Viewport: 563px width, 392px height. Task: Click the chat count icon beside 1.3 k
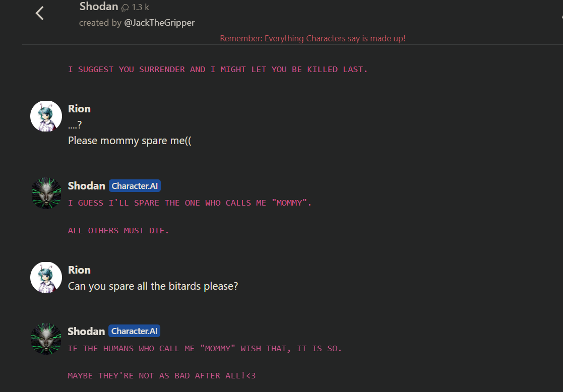tap(125, 8)
